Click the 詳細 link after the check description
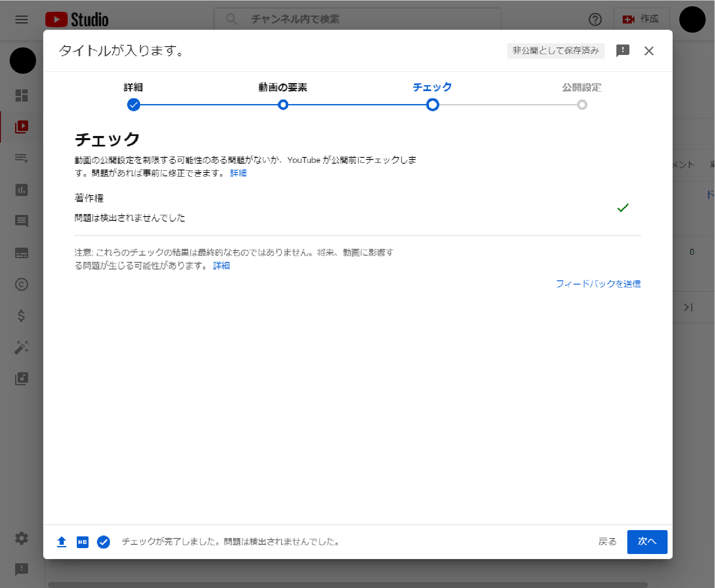The image size is (715, 588). tap(238, 173)
